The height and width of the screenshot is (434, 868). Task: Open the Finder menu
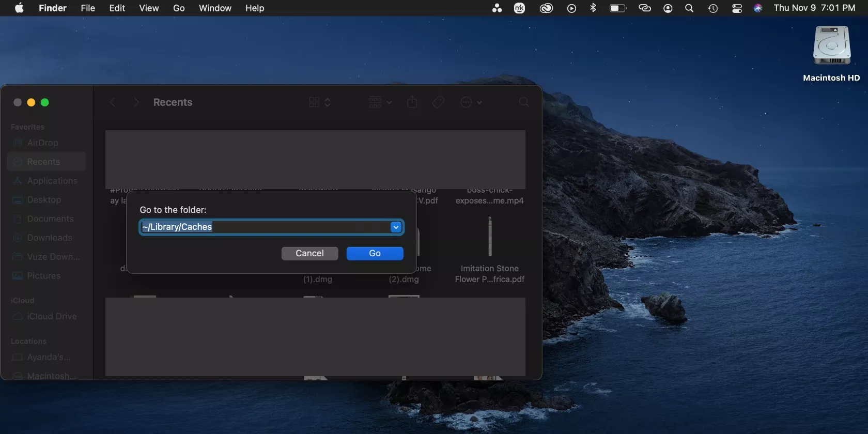click(x=53, y=8)
